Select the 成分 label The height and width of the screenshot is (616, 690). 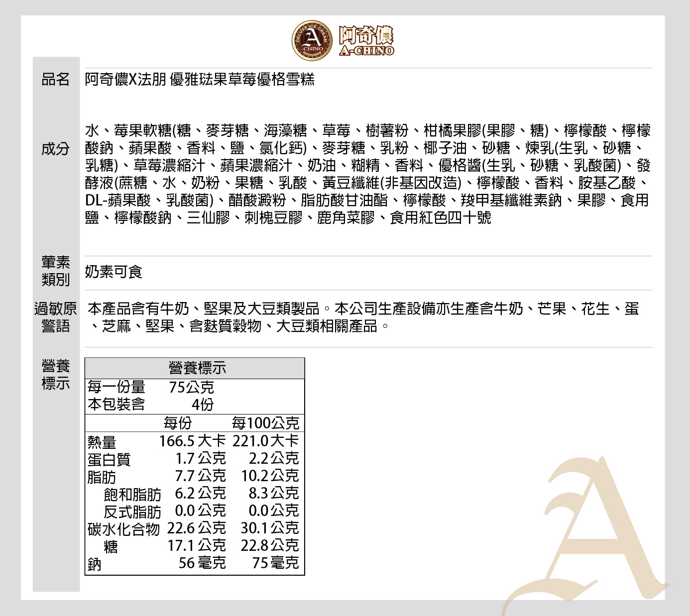click(x=56, y=148)
